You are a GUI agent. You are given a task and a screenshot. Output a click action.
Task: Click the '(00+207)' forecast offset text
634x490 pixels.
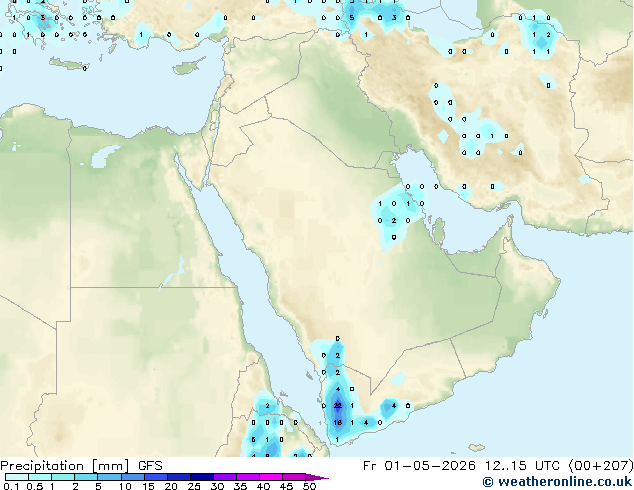(x=600, y=466)
